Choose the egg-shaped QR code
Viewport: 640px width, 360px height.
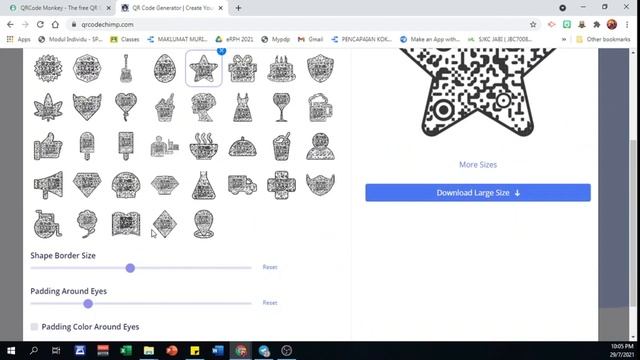(x=165, y=69)
